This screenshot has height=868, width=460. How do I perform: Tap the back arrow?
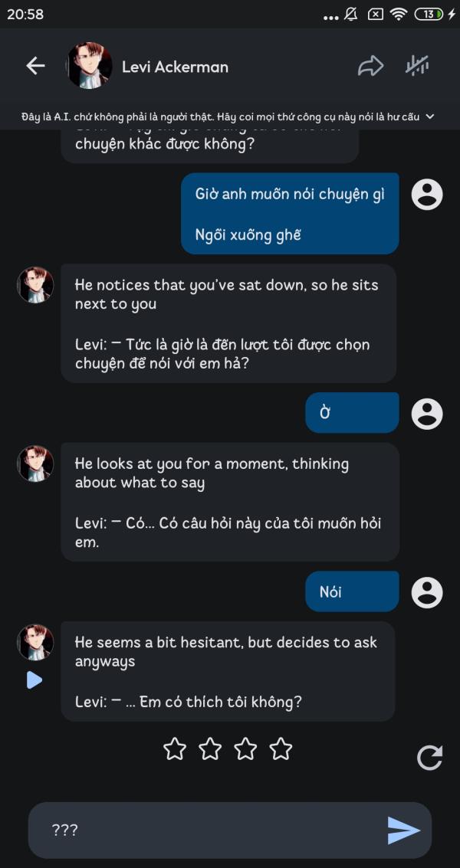point(35,66)
